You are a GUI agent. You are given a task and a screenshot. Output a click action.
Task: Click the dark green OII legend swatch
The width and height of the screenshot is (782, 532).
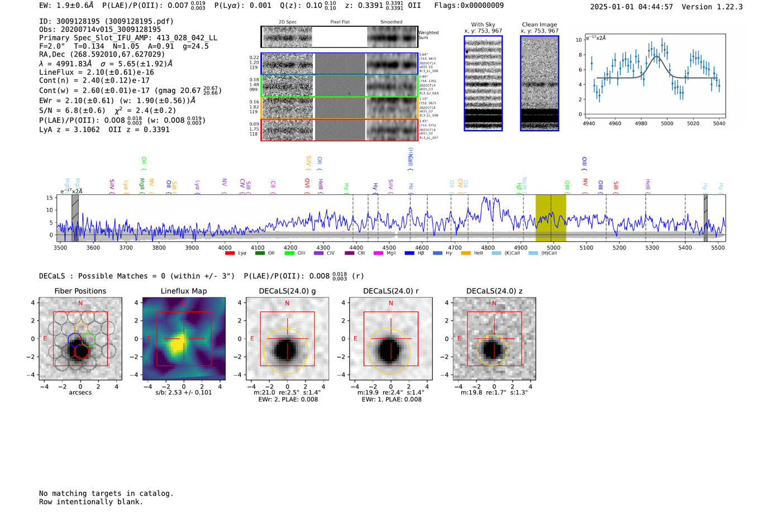point(260,253)
